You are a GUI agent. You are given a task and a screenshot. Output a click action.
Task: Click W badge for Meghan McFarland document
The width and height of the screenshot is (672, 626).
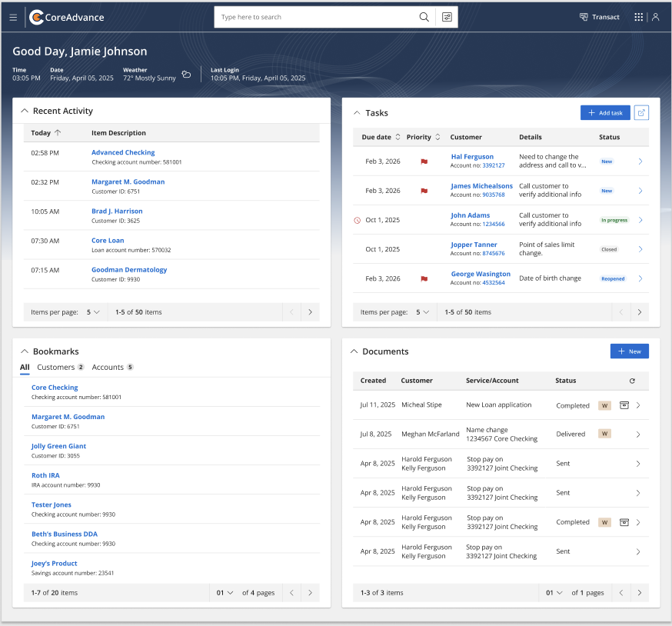pos(604,434)
